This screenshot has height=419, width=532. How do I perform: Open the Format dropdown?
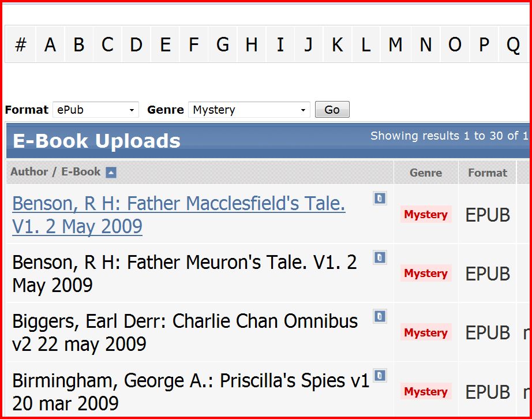pos(96,110)
